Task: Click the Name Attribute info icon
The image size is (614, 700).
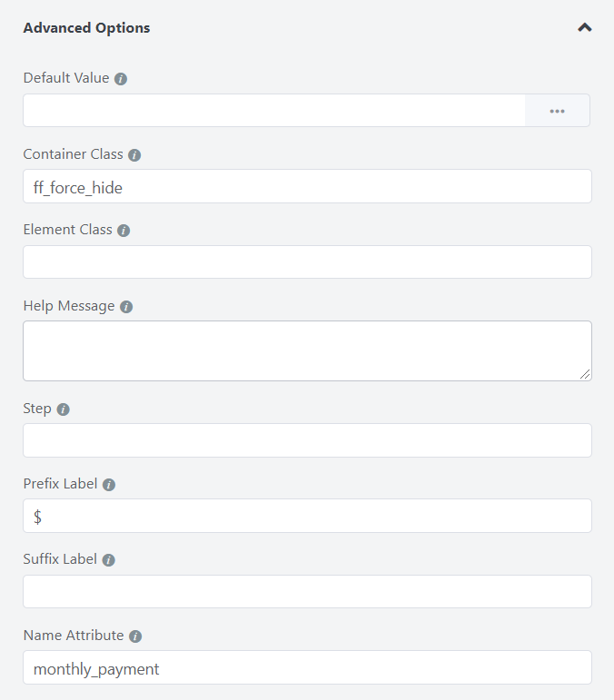Action: pyautogui.click(x=135, y=636)
